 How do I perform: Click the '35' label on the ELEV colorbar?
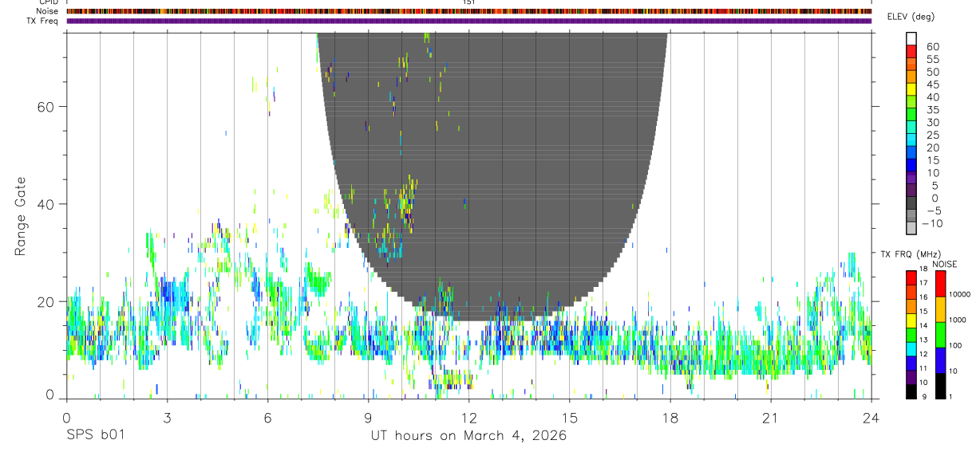pyautogui.click(x=932, y=110)
